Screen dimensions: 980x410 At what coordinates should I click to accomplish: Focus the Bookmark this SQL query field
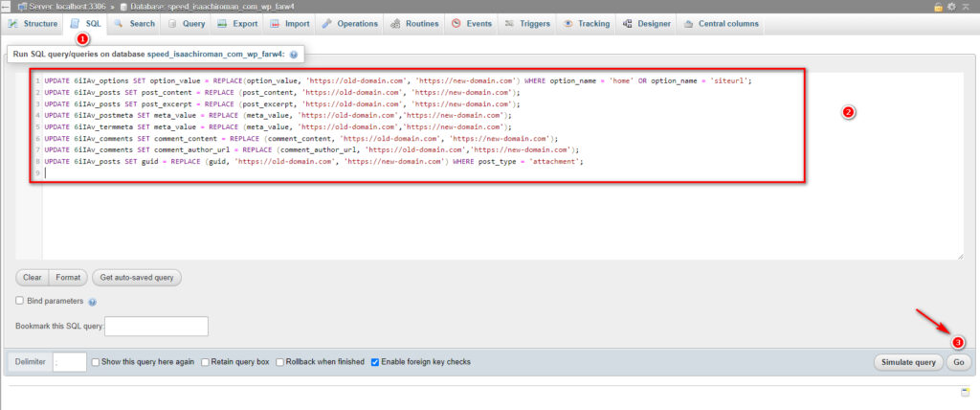[156, 326]
